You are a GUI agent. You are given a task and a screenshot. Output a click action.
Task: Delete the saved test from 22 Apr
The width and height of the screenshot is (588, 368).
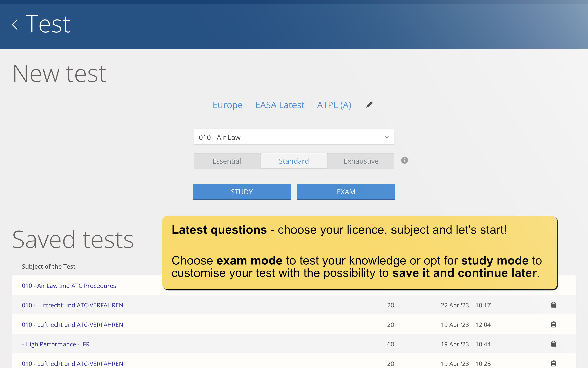(x=553, y=305)
